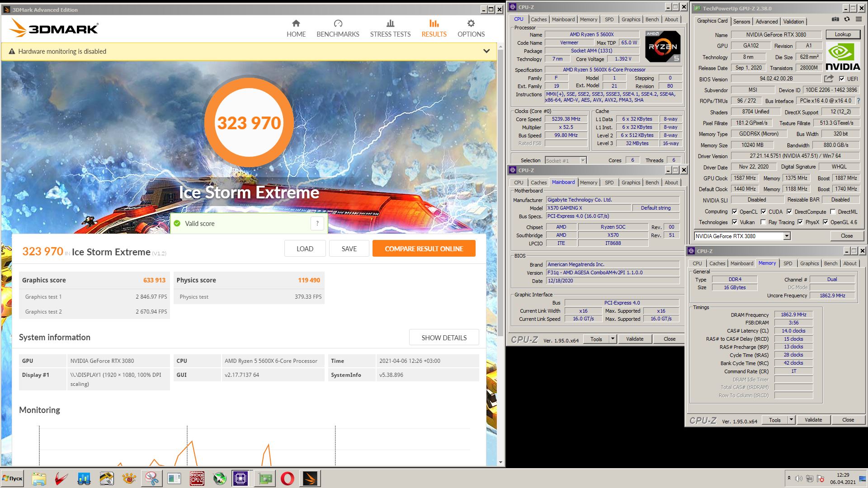Toggle the PhysX checkbox
Image resolution: width=868 pixels, height=488 pixels.
(x=800, y=222)
